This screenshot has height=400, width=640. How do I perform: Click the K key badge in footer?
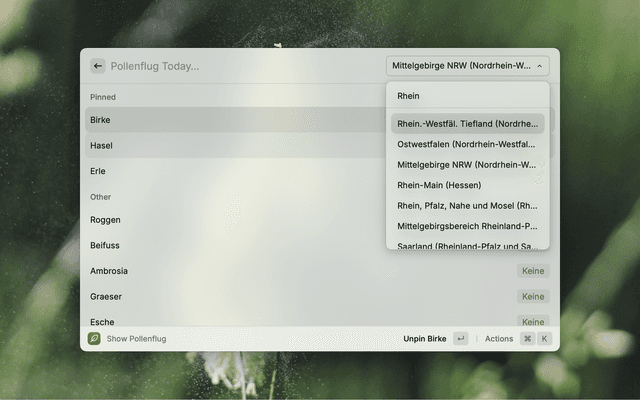(x=544, y=339)
